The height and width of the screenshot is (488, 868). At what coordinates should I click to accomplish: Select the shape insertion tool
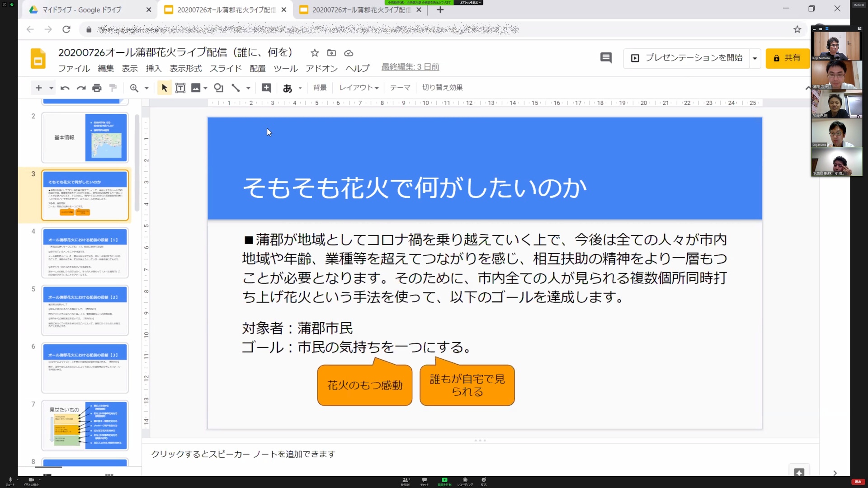(x=218, y=88)
